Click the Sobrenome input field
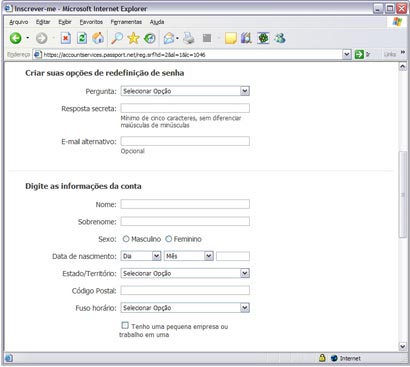The height and width of the screenshot is (367, 410). (185, 221)
